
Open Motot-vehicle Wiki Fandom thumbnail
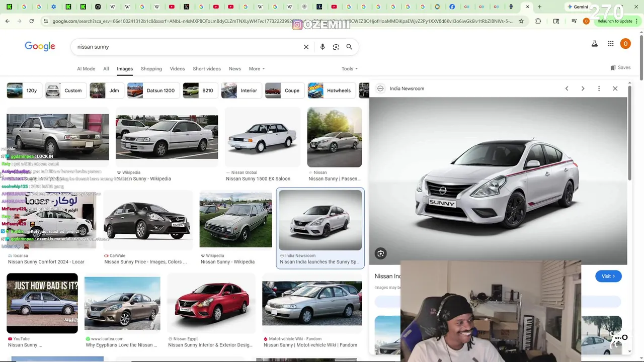coord(312,303)
